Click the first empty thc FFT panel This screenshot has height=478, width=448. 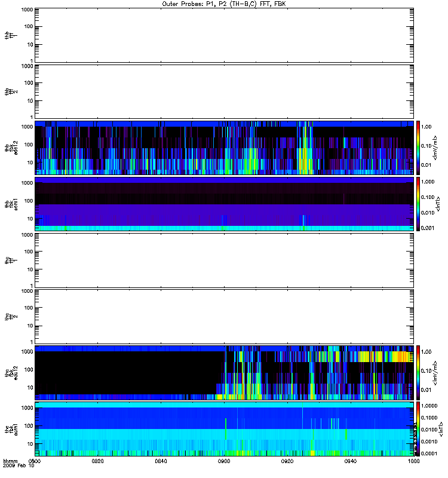224,261
